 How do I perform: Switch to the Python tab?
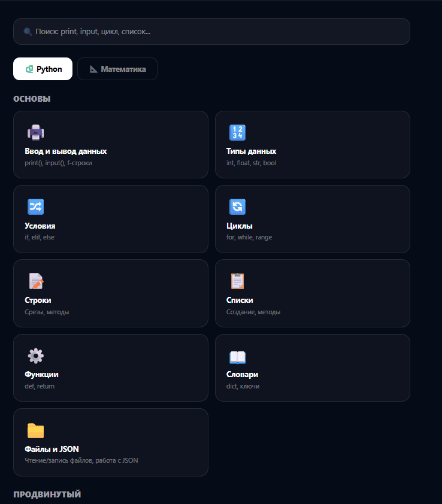[x=43, y=69]
